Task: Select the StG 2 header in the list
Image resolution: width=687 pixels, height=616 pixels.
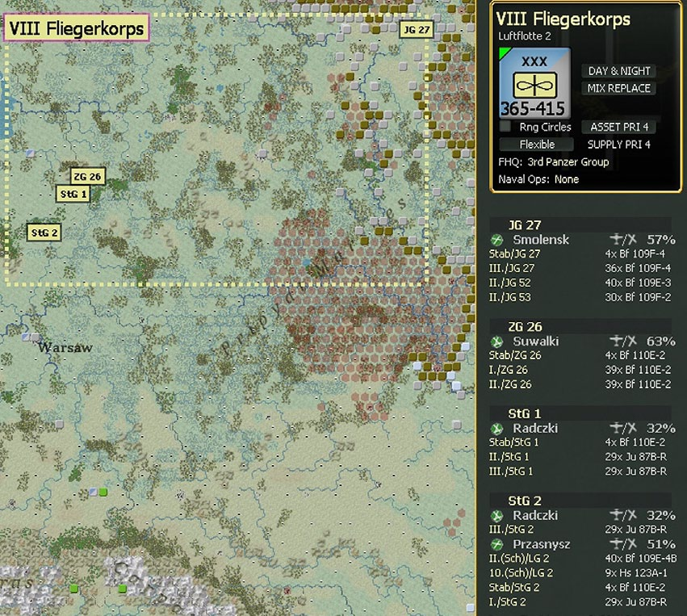Action: [x=525, y=501]
